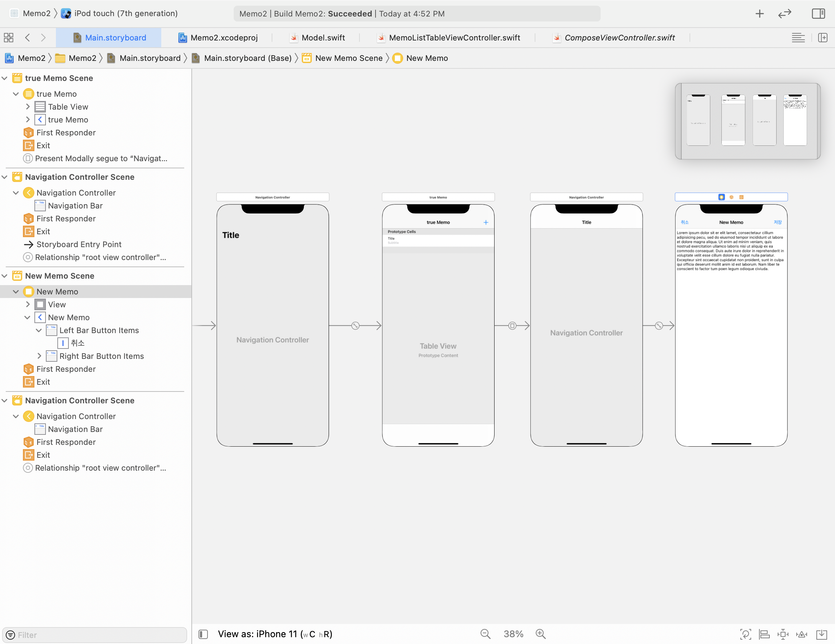Collapse the true Memo Scene group

[x=5, y=78]
